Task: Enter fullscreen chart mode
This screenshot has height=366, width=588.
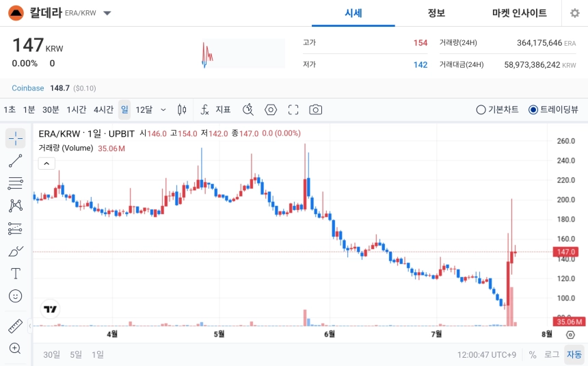Action: (x=293, y=109)
